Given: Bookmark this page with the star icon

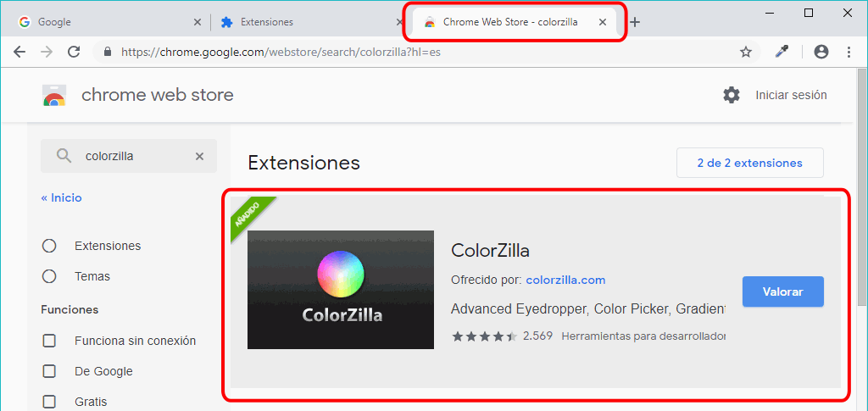Looking at the screenshot, I should (x=746, y=52).
